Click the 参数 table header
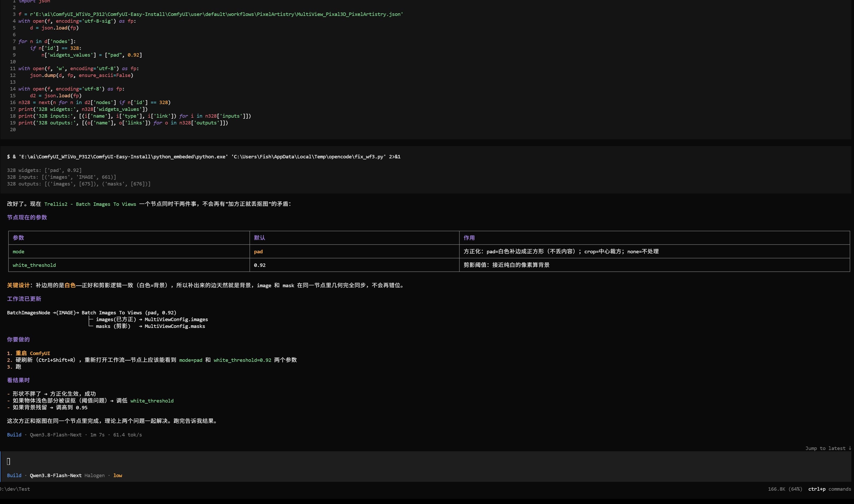The image size is (854, 504). click(129, 238)
